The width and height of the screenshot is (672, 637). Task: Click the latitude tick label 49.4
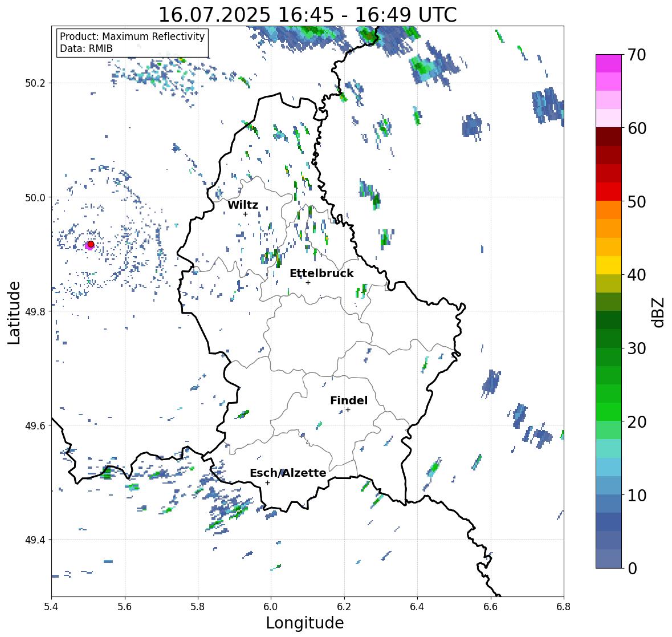point(35,540)
